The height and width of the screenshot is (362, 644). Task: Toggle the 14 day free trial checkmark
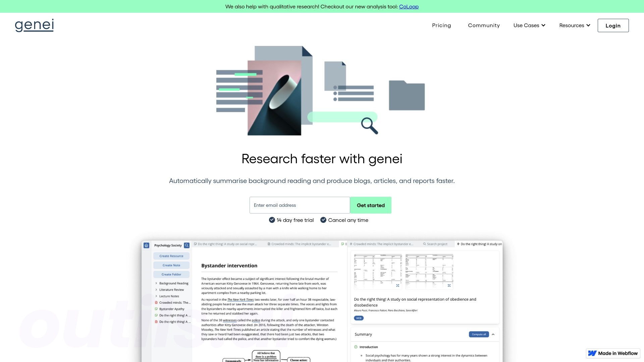point(272,220)
